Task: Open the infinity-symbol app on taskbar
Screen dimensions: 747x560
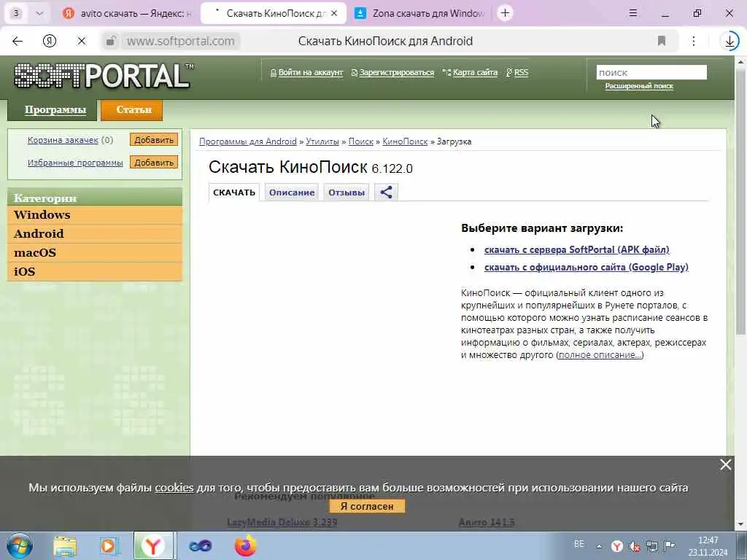Action: tap(200, 545)
